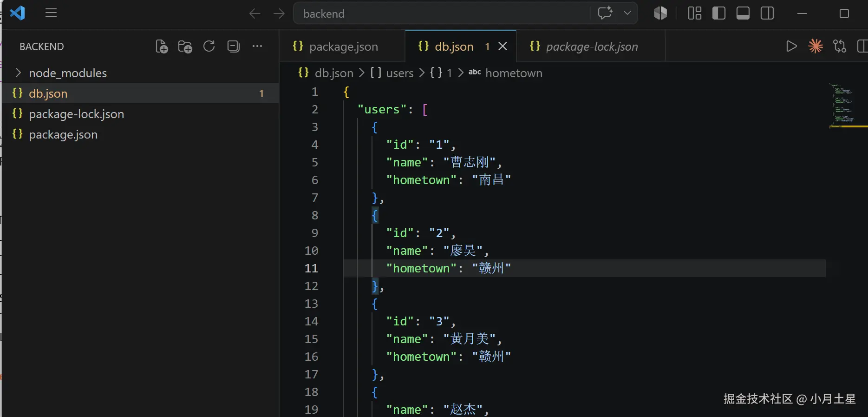Click users in the breadcrumb
The image size is (868, 417).
[400, 73]
